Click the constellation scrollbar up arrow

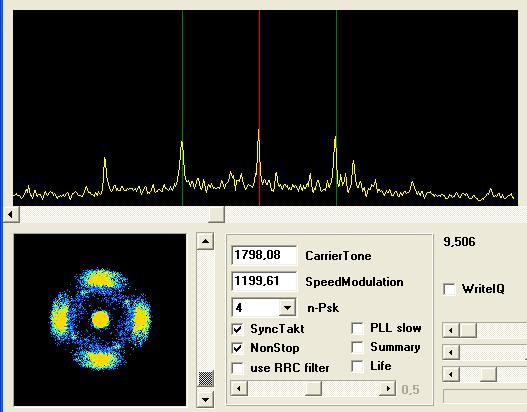pyautogui.click(x=205, y=241)
